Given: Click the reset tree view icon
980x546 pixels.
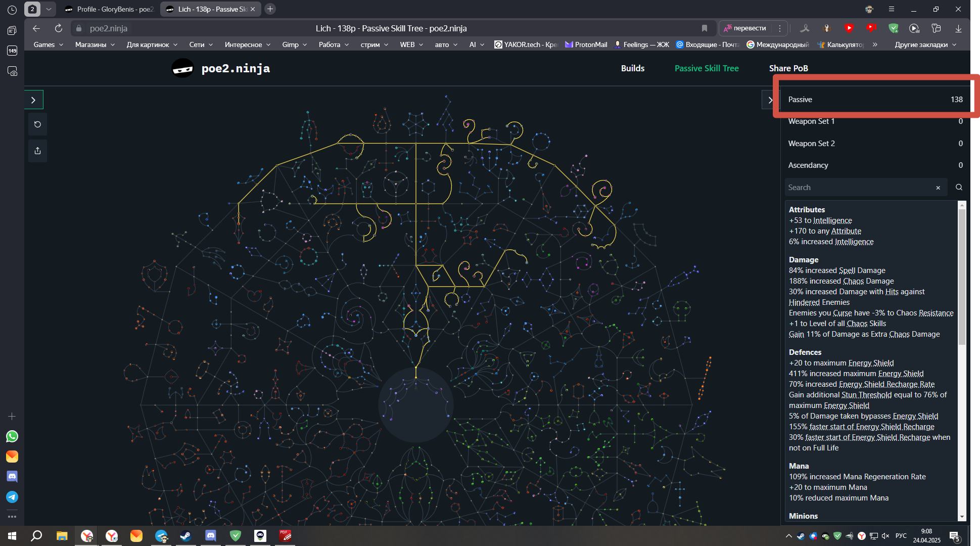Looking at the screenshot, I should (37, 124).
